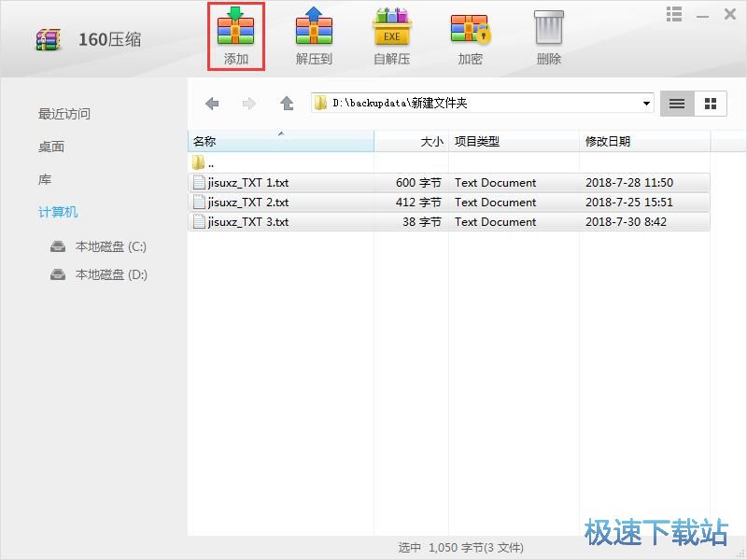The height and width of the screenshot is (560, 747).
Task: Click the D: drive icon
Action: 58,274
